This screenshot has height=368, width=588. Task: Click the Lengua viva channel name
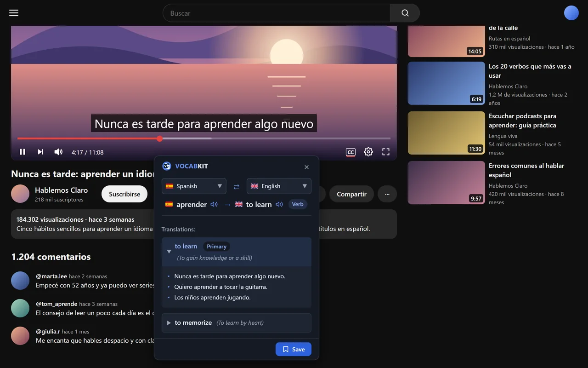(503, 136)
